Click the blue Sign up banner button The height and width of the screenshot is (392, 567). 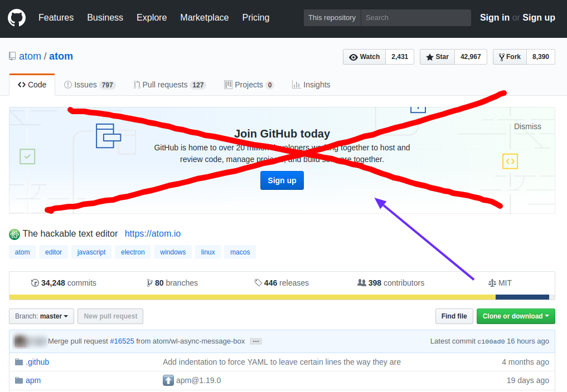coord(282,180)
